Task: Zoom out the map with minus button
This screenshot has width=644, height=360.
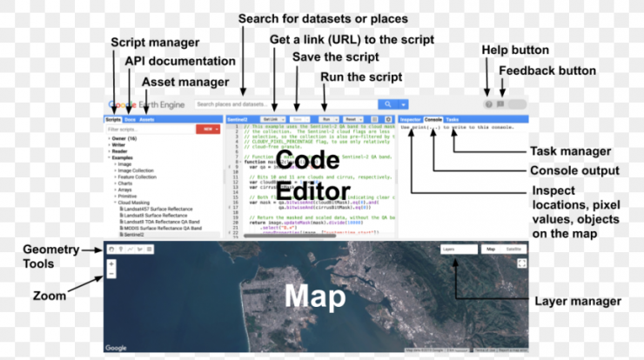Action: click(111, 274)
